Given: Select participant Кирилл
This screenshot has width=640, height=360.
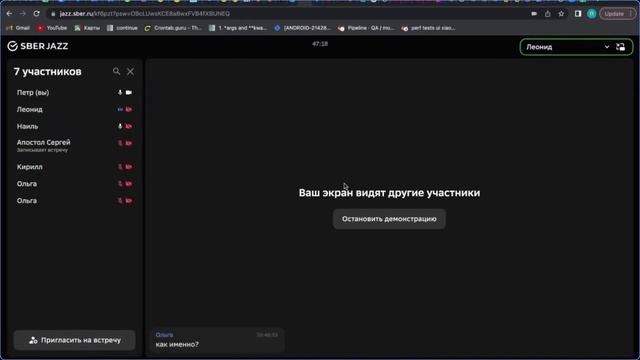Looking at the screenshot, I should tap(75, 167).
